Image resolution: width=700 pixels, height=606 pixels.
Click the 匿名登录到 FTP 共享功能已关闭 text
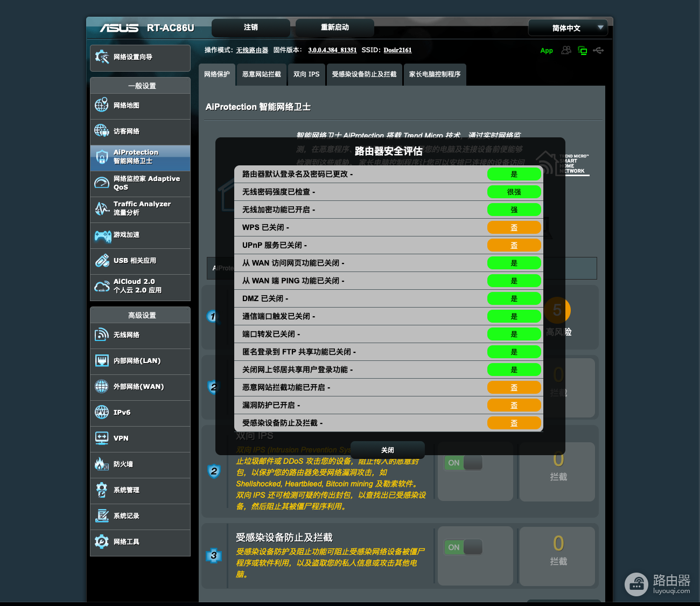pos(299,352)
